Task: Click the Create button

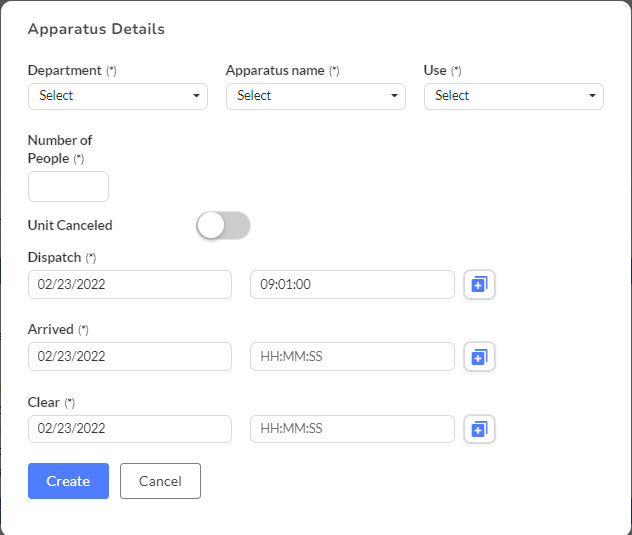Action: click(68, 481)
